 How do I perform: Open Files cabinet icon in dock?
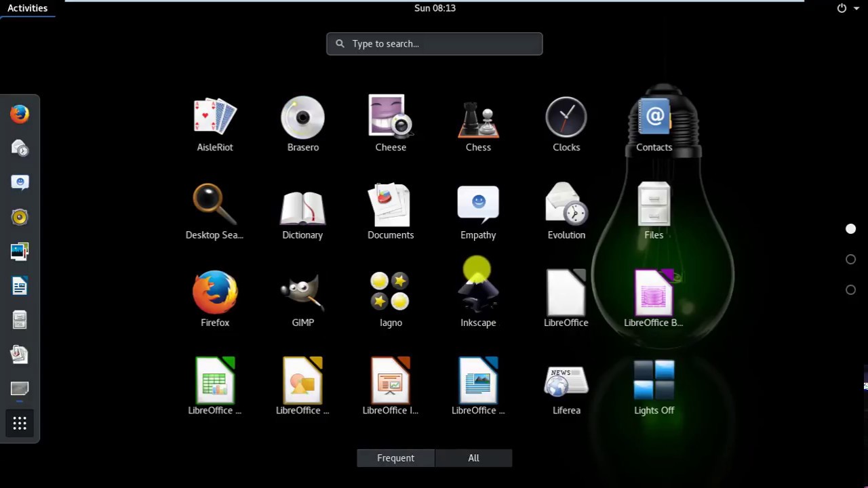pyautogui.click(x=20, y=320)
